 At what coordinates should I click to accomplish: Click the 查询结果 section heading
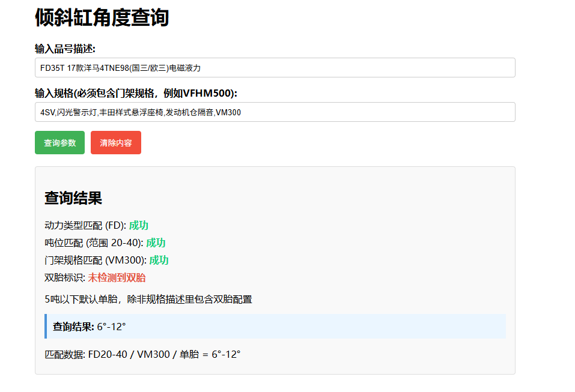pos(73,198)
